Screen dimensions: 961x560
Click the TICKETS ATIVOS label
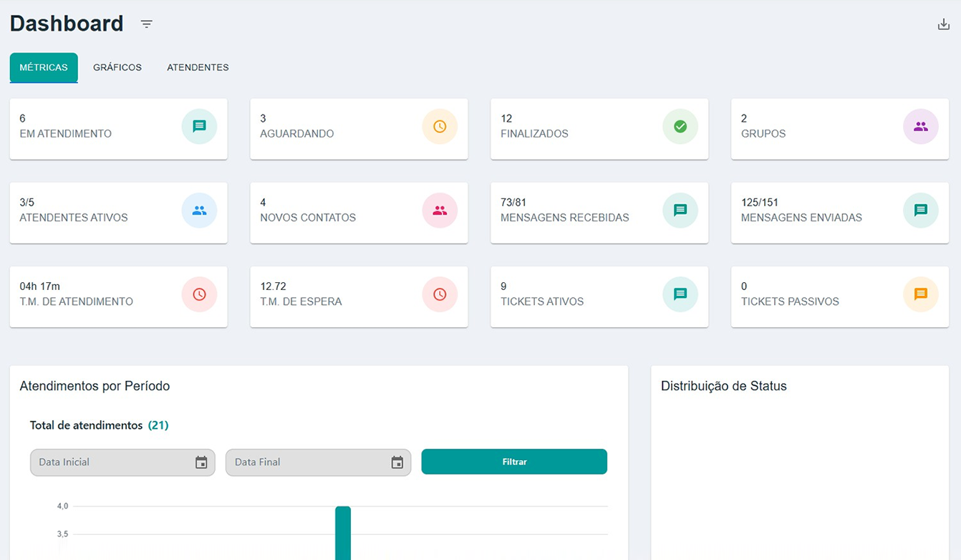tap(542, 301)
